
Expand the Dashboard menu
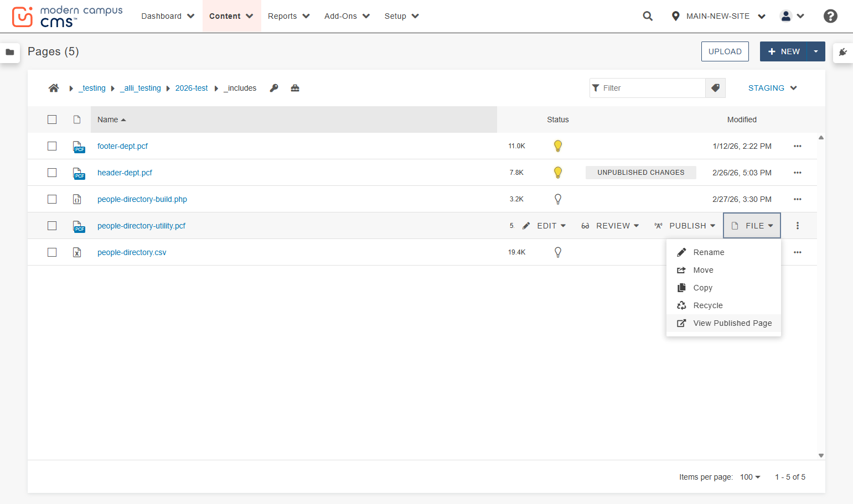click(x=168, y=16)
